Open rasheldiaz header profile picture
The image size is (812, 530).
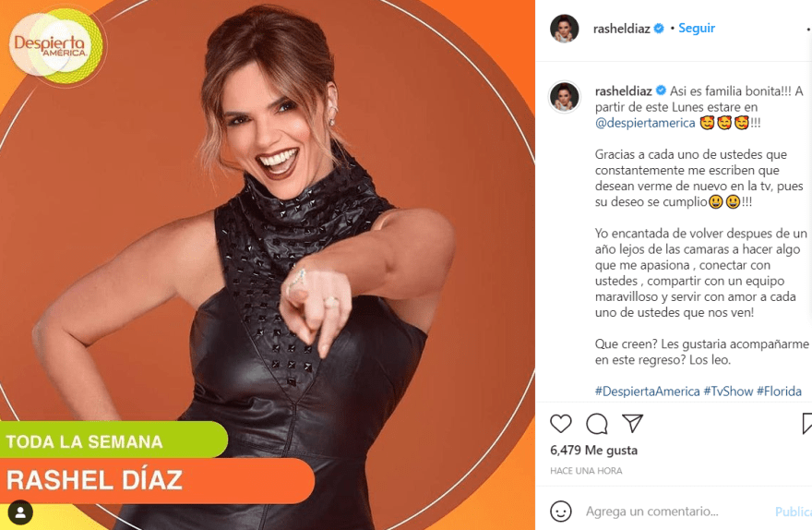[565, 29]
